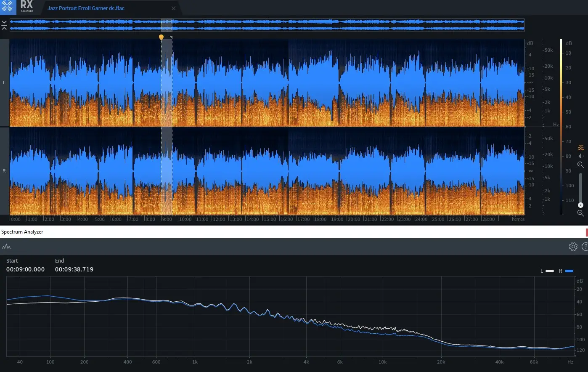Zoom in with the magnifier plus icon
The width and height of the screenshot is (588, 372).
(580, 165)
